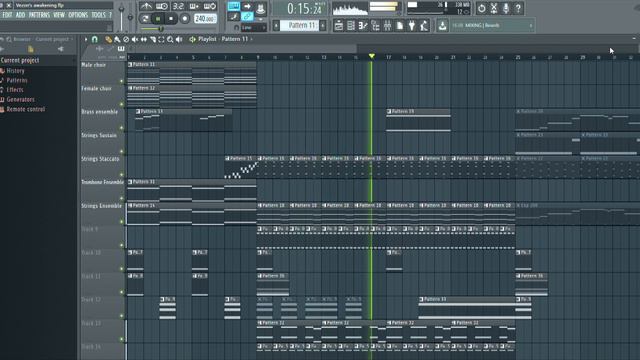Image resolution: width=640 pixels, height=360 pixels.
Task: Open clip menu of Pattern 11 on Male choir
Action: click(x=130, y=64)
